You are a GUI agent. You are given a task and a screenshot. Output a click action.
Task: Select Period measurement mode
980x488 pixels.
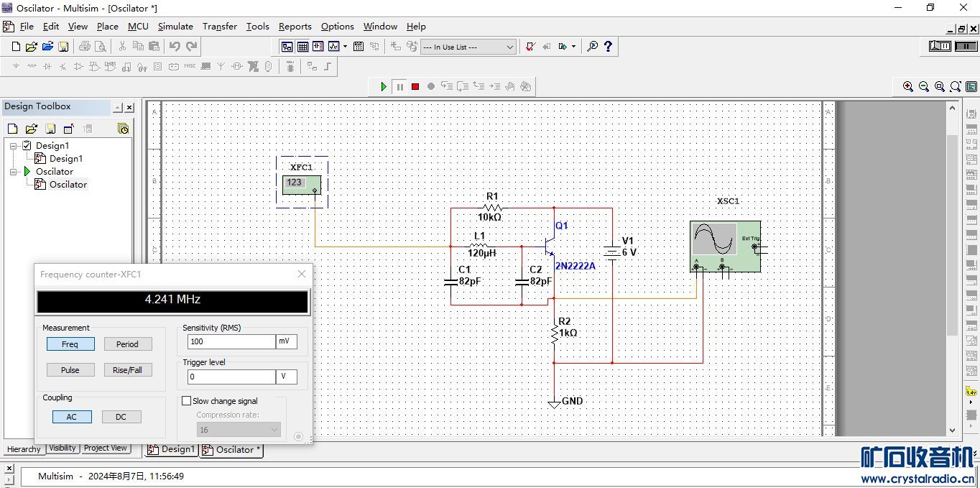[127, 344]
